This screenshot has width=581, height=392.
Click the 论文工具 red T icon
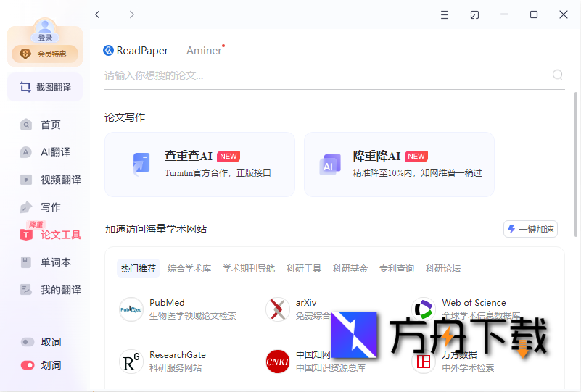point(26,235)
